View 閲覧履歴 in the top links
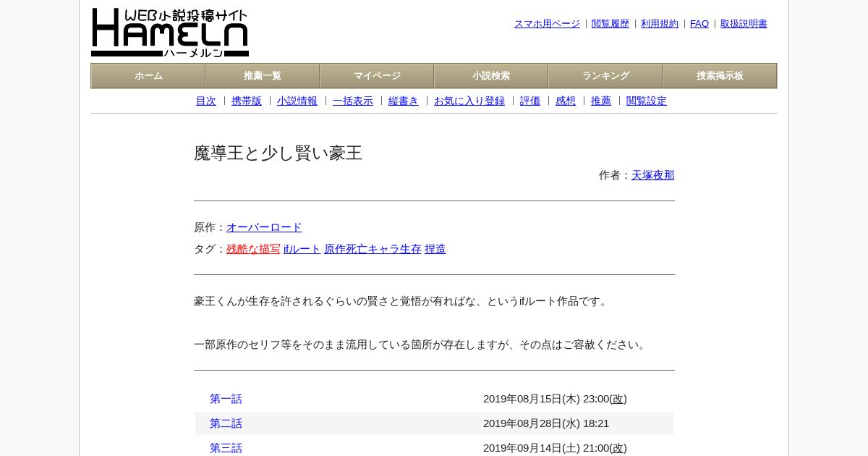This screenshot has width=868, height=456. point(610,24)
